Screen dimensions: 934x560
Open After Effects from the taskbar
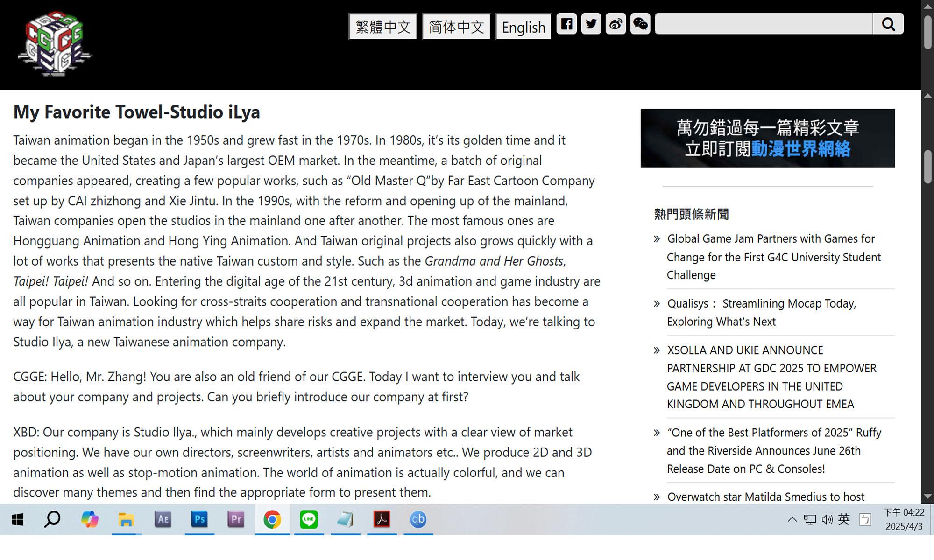click(x=163, y=519)
